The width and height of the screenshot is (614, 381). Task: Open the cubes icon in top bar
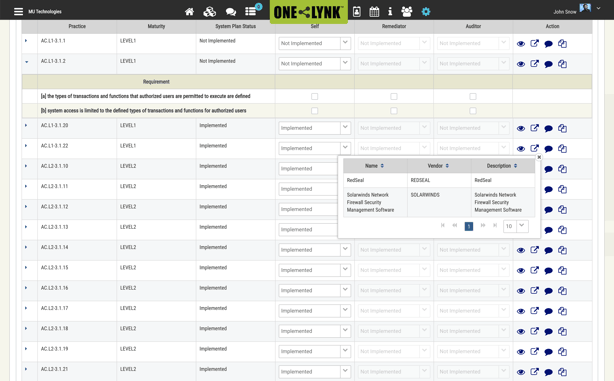[x=209, y=12]
